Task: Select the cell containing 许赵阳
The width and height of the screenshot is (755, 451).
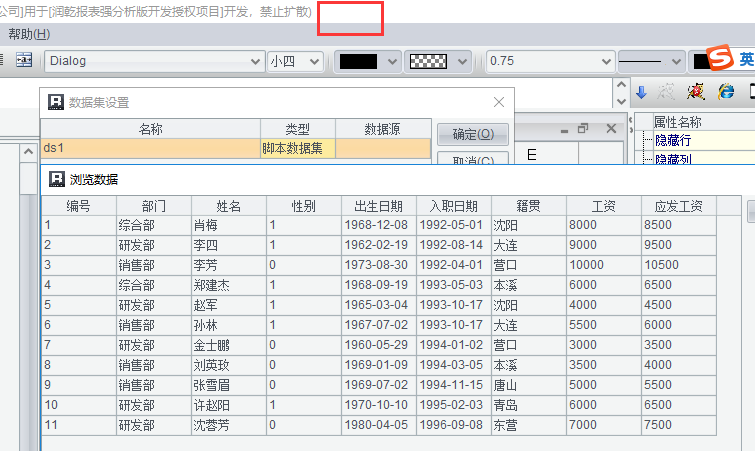Action: pos(229,405)
